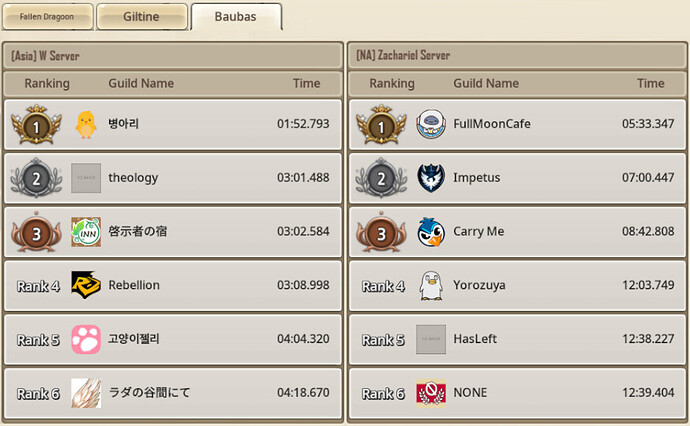690x426 pixels.
Task: Click the [NA] Zachariel Server title
Action: 403,55
